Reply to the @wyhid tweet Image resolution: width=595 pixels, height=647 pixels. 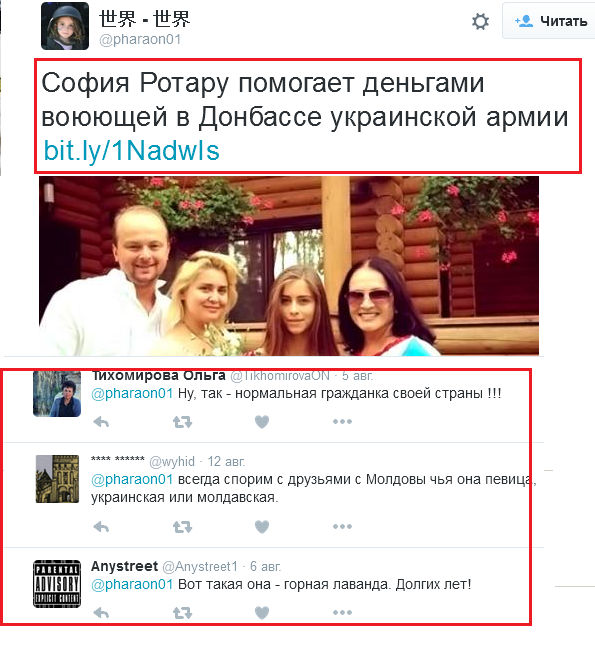(x=101, y=527)
